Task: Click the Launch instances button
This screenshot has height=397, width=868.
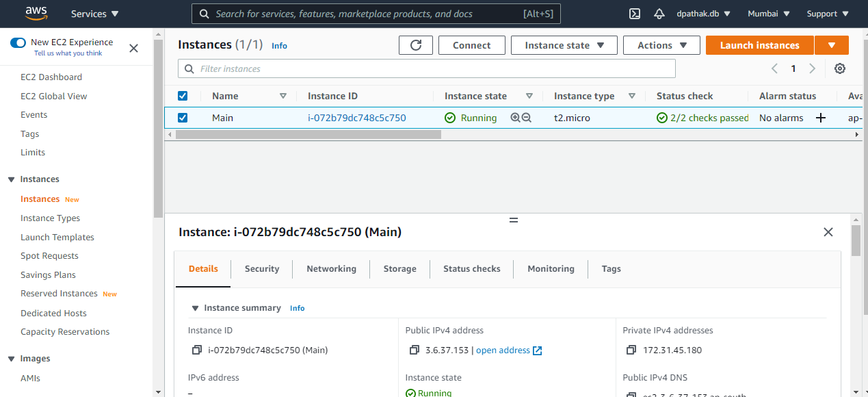Action: (x=759, y=45)
